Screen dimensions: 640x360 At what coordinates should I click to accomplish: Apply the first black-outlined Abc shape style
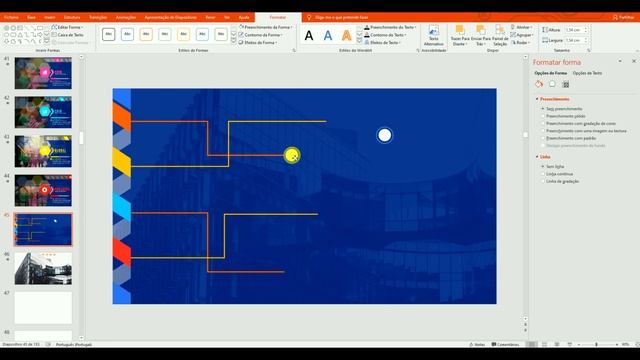point(109,34)
